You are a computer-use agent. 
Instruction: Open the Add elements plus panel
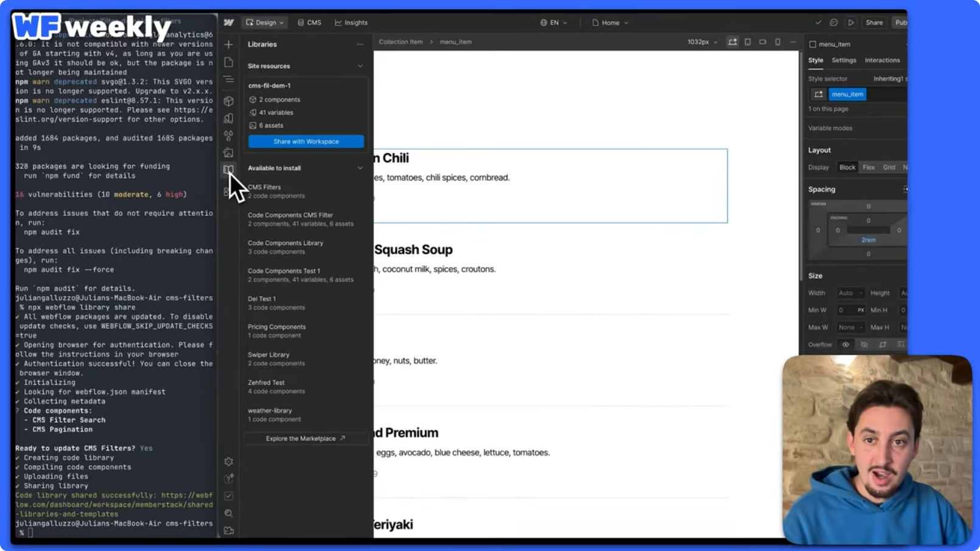coord(229,44)
